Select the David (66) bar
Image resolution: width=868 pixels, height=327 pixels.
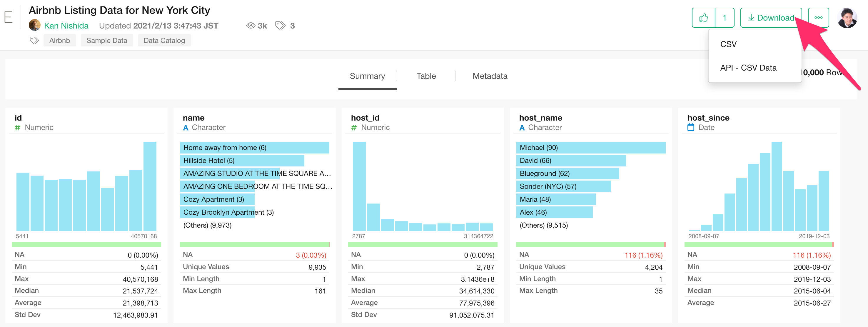(571, 161)
